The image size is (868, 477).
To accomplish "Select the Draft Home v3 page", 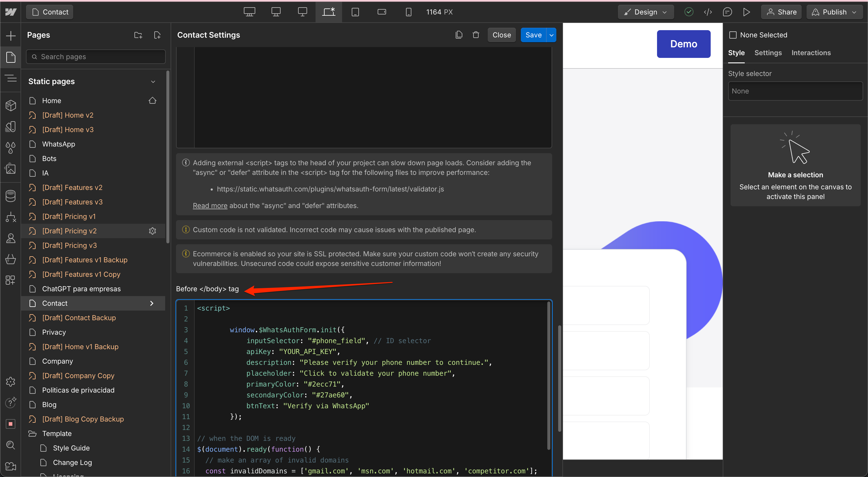I will tap(93, 129).
